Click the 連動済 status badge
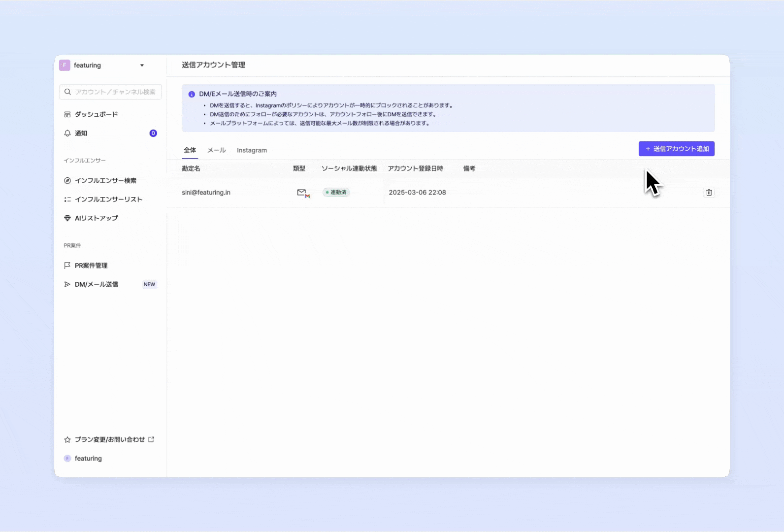 (x=336, y=193)
